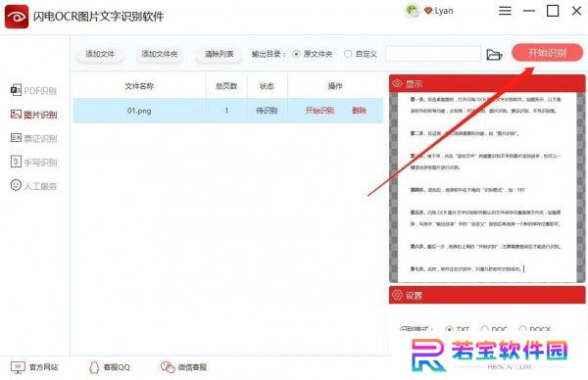588x380 pixels.
Task: Click the Lyan username
Action: click(444, 11)
